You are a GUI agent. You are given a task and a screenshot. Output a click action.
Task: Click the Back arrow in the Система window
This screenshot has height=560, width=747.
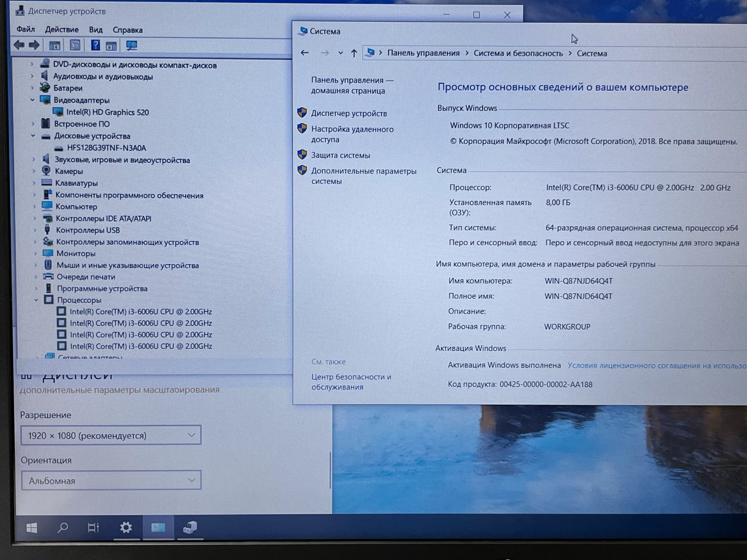[x=305, y=53]
